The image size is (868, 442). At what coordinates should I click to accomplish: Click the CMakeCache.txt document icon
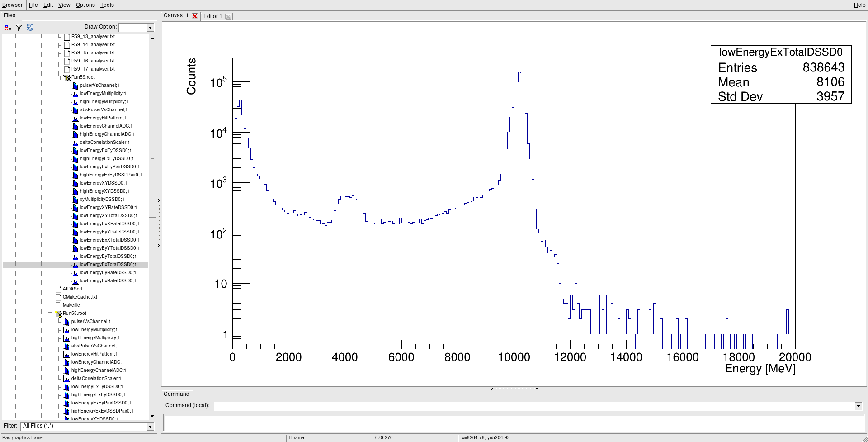[x=58, y=297]
